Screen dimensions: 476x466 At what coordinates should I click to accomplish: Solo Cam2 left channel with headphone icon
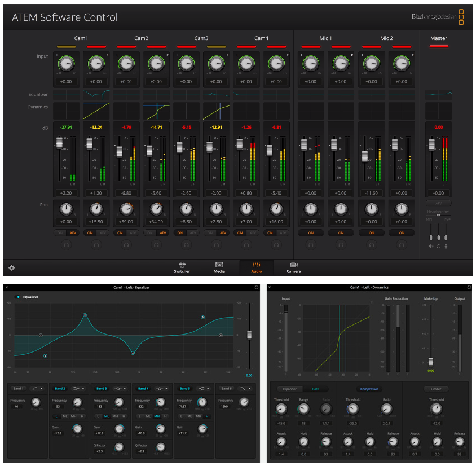126,244
